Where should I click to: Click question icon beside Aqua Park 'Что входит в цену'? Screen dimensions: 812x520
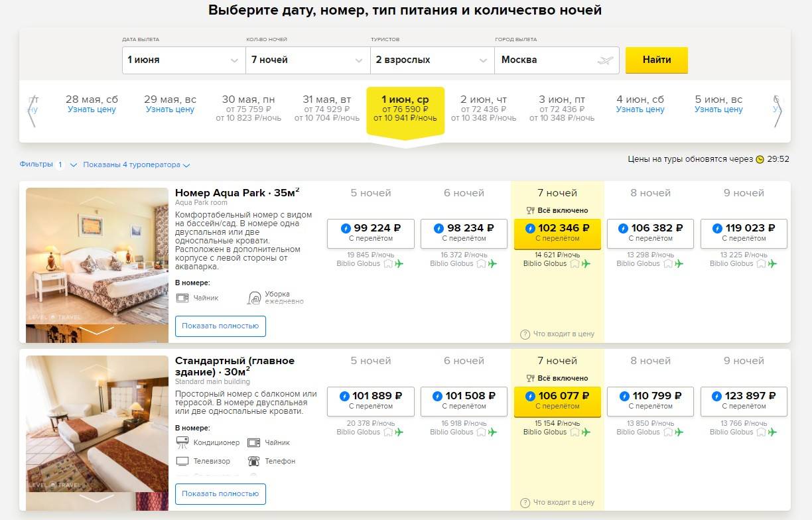[x=525, y=334]
